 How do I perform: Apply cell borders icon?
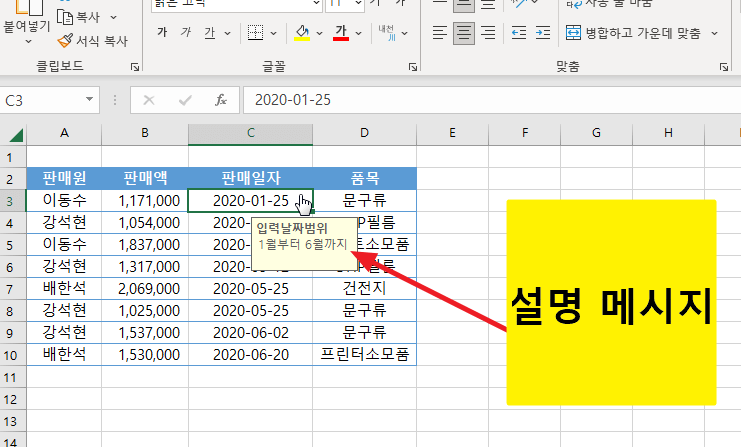click(255, 33)
